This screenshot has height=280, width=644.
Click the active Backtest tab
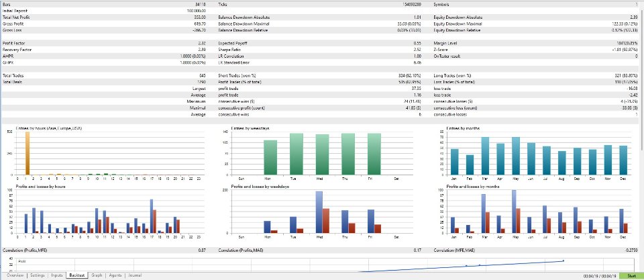(x=76, y=275)
